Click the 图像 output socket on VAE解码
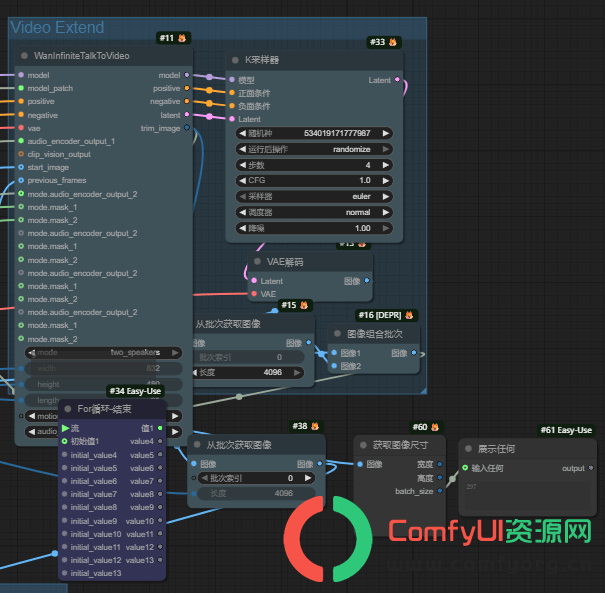This screenshot has height=593, width=605. (x=367, y=280)
